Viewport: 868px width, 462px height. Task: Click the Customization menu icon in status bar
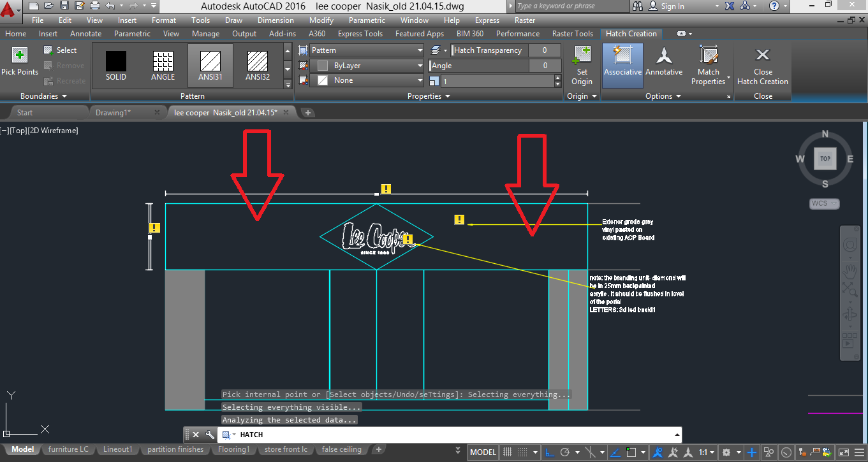(x=859, y=452)
